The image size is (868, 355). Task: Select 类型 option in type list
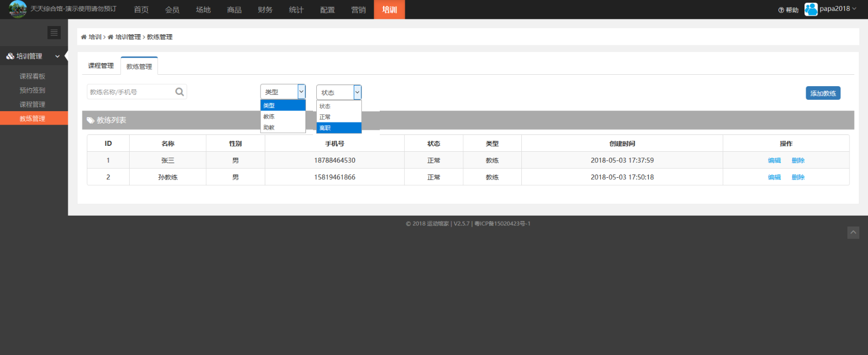(283, 106)
